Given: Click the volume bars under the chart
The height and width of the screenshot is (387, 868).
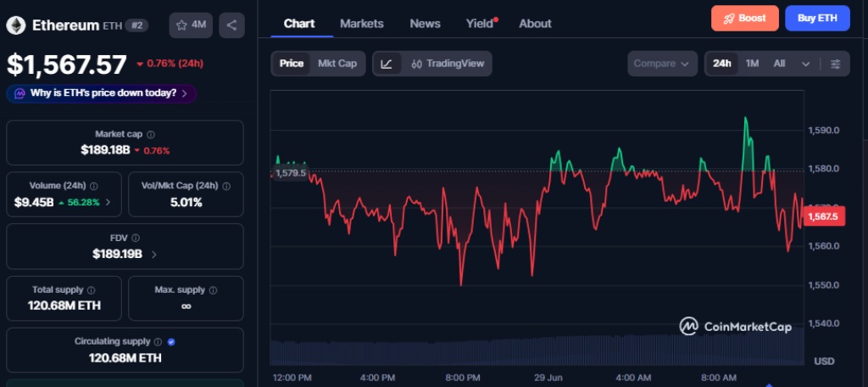Looking at the screenshot, I should tap(537, 350).
